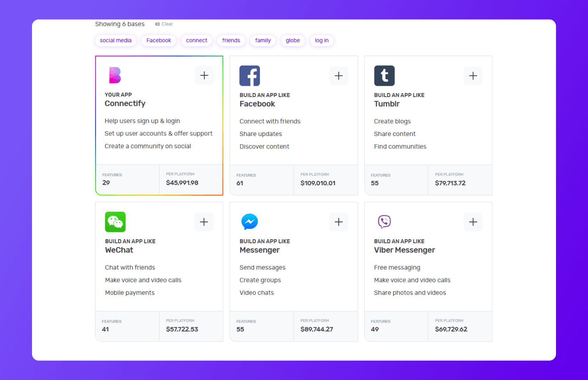Click 'Create a community on social' text
Viewport: 588px width, 380px height.
[x=148, y=146]
